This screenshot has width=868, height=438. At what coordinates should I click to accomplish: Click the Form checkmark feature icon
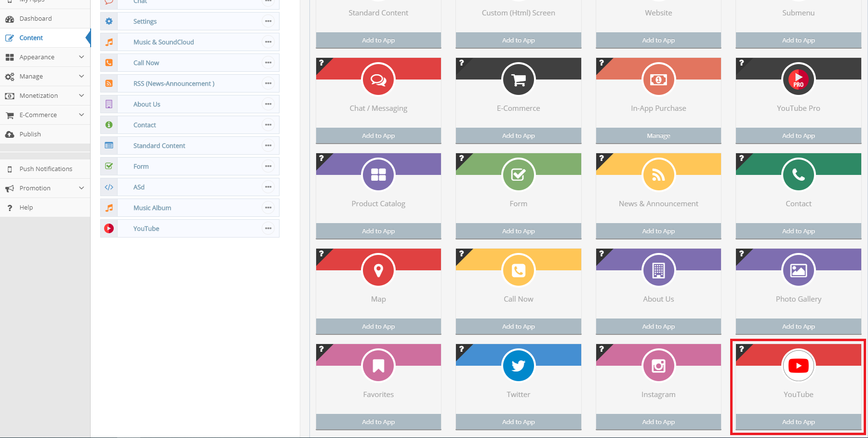519,175
